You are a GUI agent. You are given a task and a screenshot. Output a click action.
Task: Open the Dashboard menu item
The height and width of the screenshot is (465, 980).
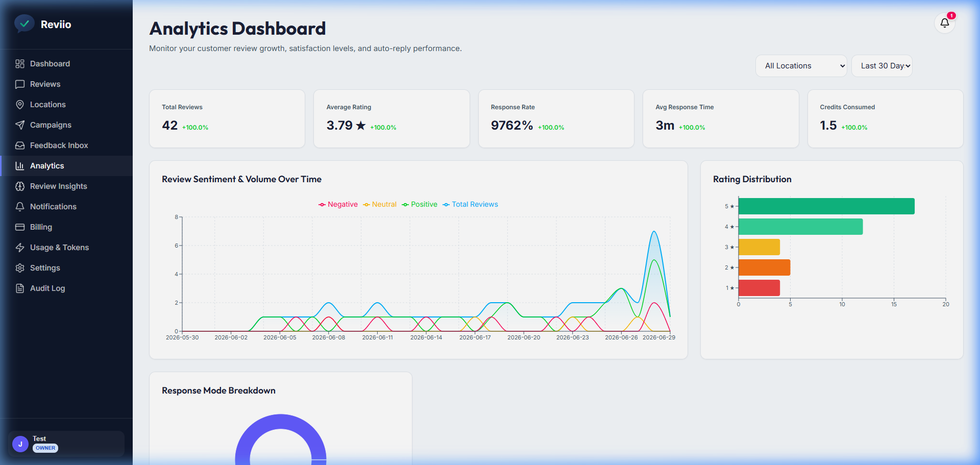click(66, 64)
